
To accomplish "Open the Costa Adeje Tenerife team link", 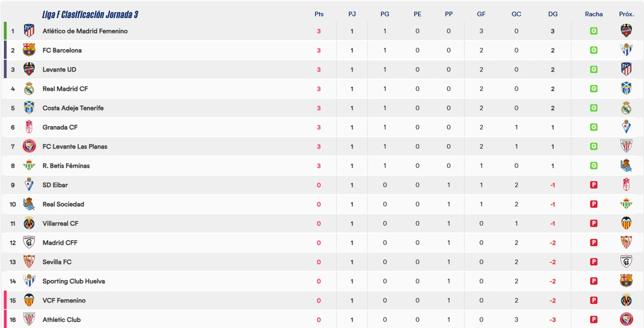I will click(73, 108).
